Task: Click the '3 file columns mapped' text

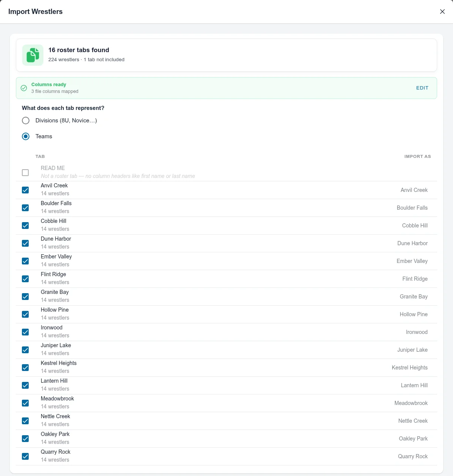Action: [55, 91]
